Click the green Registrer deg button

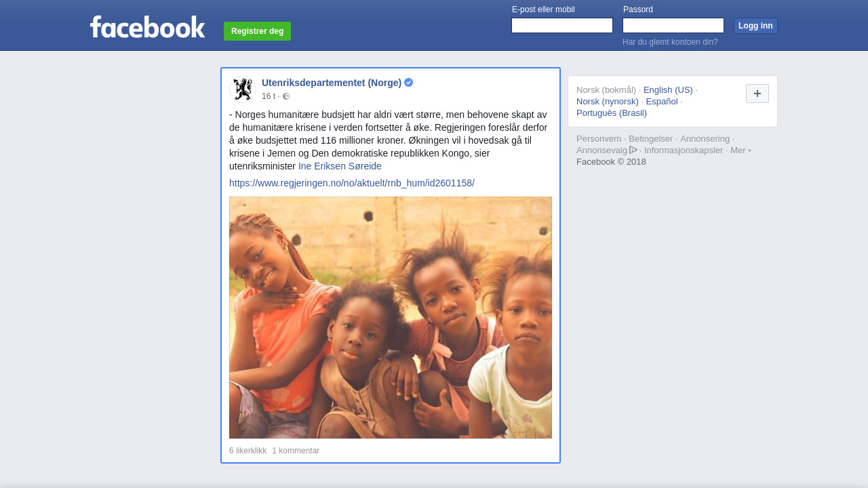[x=257, y=31]
